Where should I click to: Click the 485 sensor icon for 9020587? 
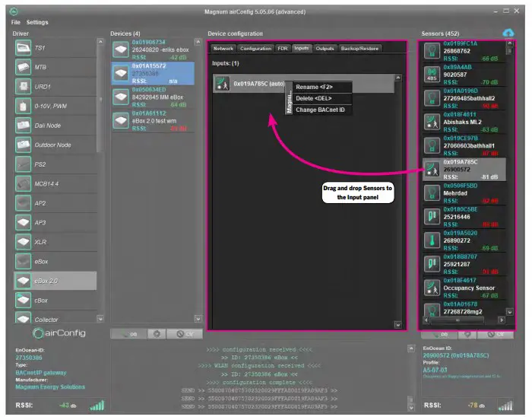click(431, 74)
